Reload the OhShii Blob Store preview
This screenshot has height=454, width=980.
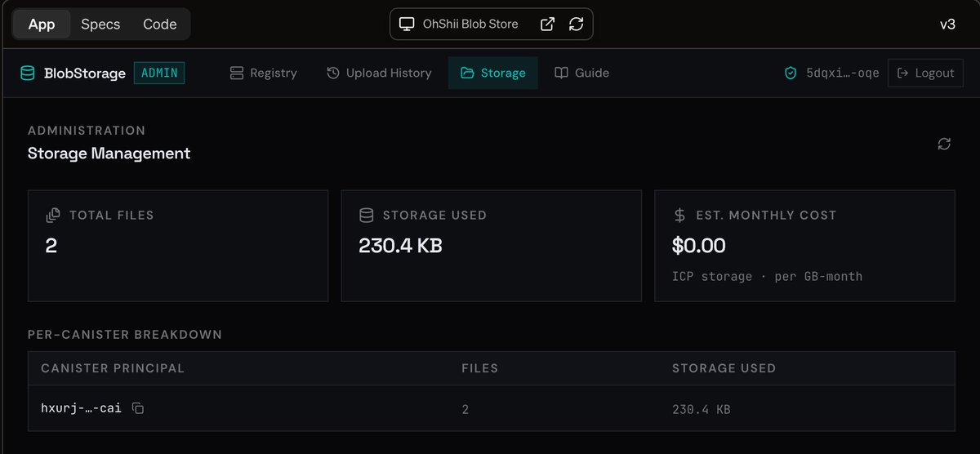coord(577,24)
